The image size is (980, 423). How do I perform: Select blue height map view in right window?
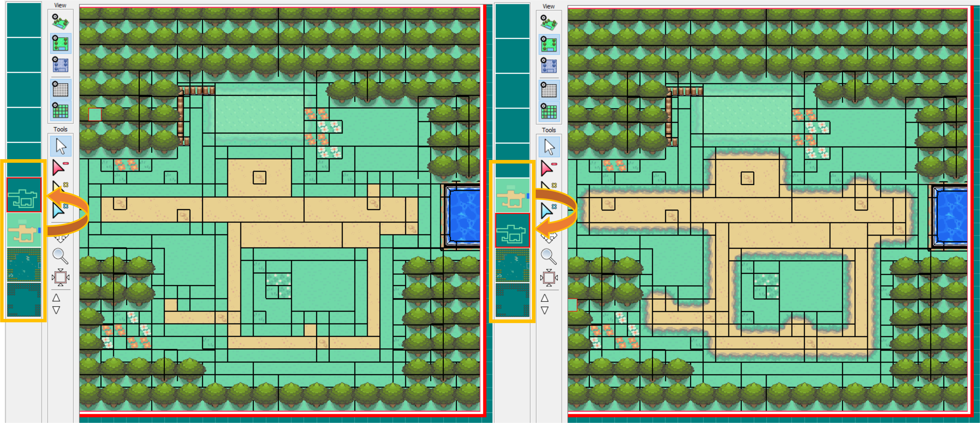click(x=549, y=65)
